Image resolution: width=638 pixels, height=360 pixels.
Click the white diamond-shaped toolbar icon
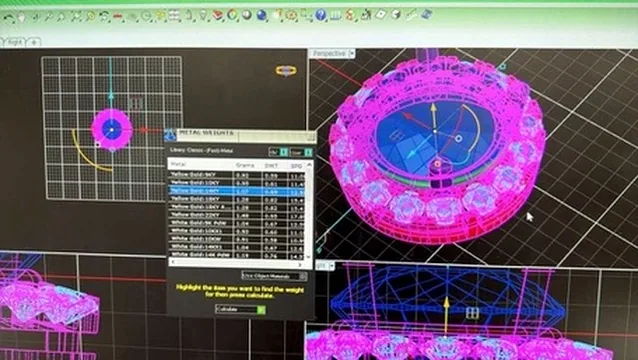pos(381,15)
